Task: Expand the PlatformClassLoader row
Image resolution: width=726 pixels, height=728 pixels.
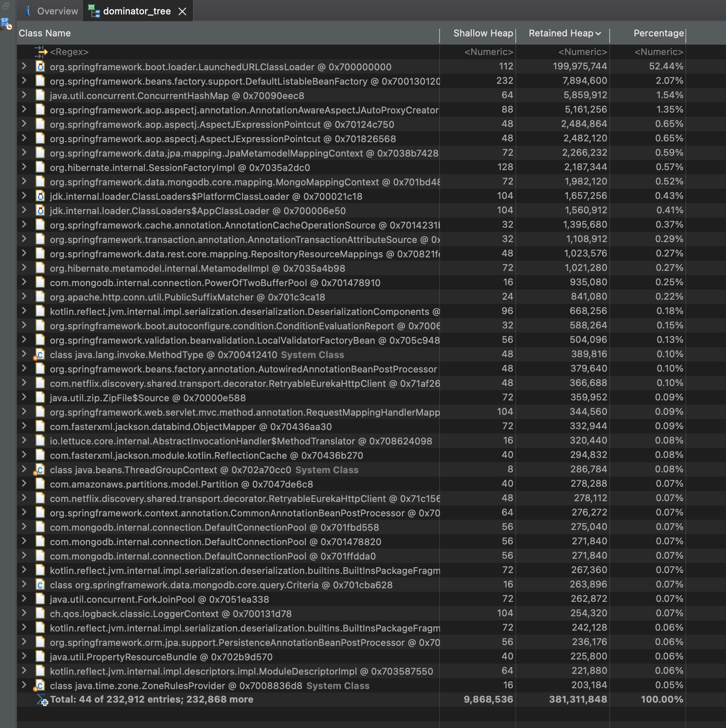Action: tap(24, 196)
